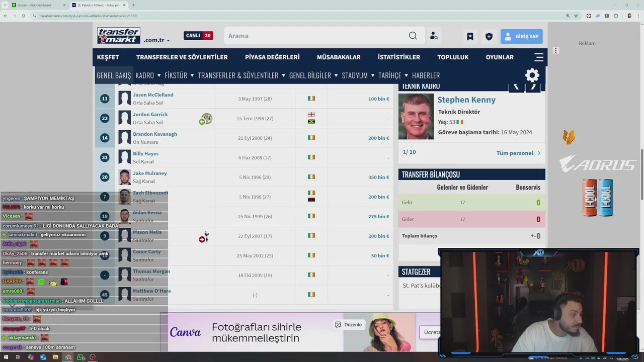Open OYUNLAR menu
The height and width of the screenshot is (362, 644).
(x=500, y=57)
